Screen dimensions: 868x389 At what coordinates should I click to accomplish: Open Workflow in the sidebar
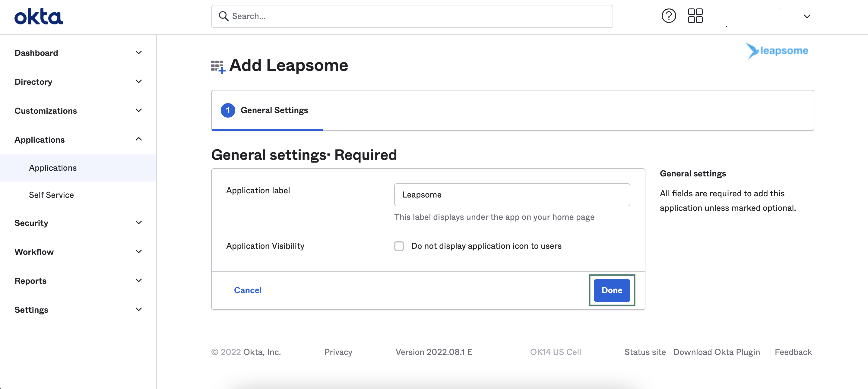34,252
